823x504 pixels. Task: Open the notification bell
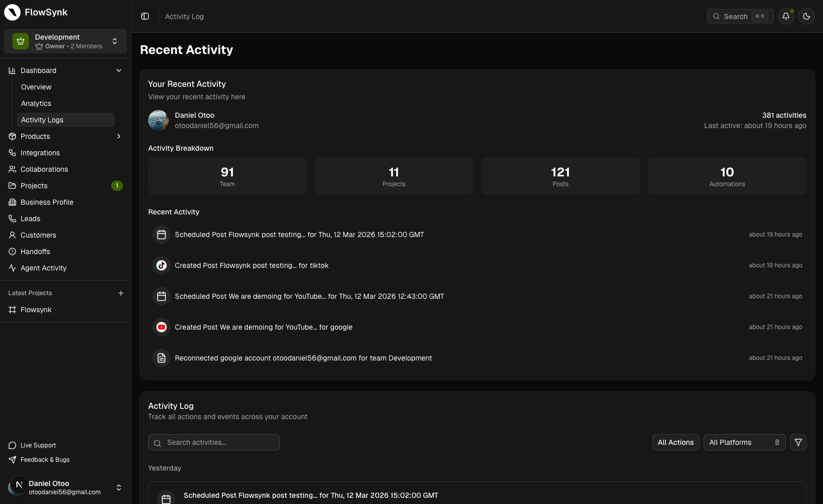785,16
